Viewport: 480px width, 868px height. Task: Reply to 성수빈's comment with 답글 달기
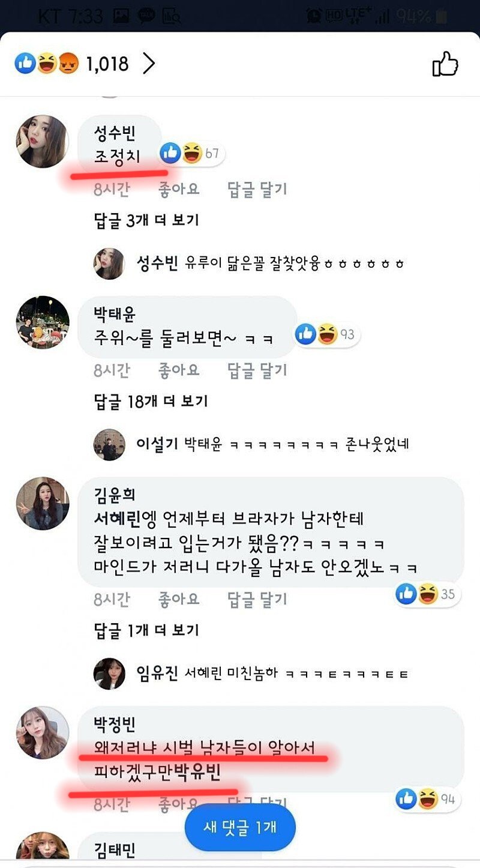257,190
